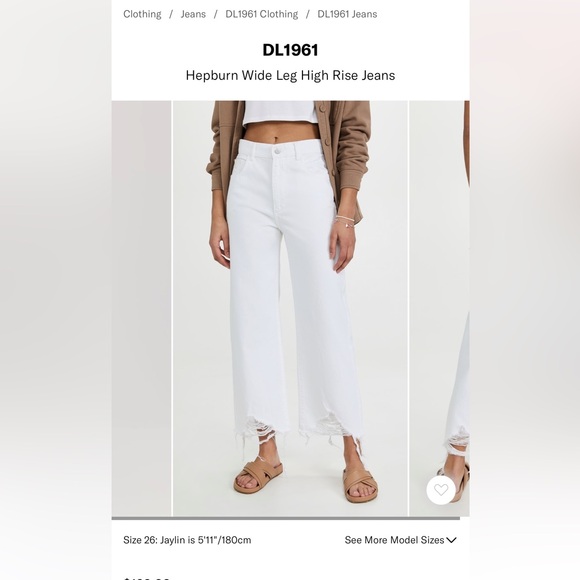Add jeans to favorites with heart icon
The width and height of the screenshot is (580, 580).
coord(441,490)
